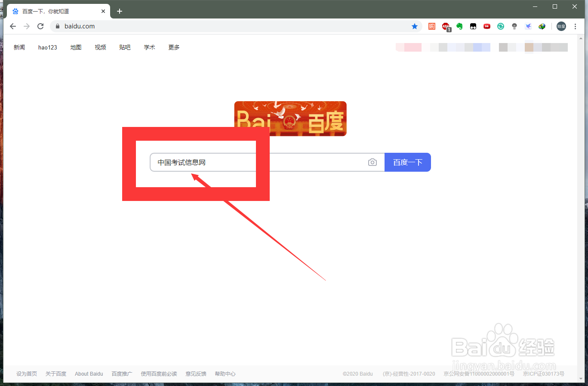Viewport: 588px width, 386px height.
Task: Open the red fast-forward extension icon
Action: click(487, 26)
